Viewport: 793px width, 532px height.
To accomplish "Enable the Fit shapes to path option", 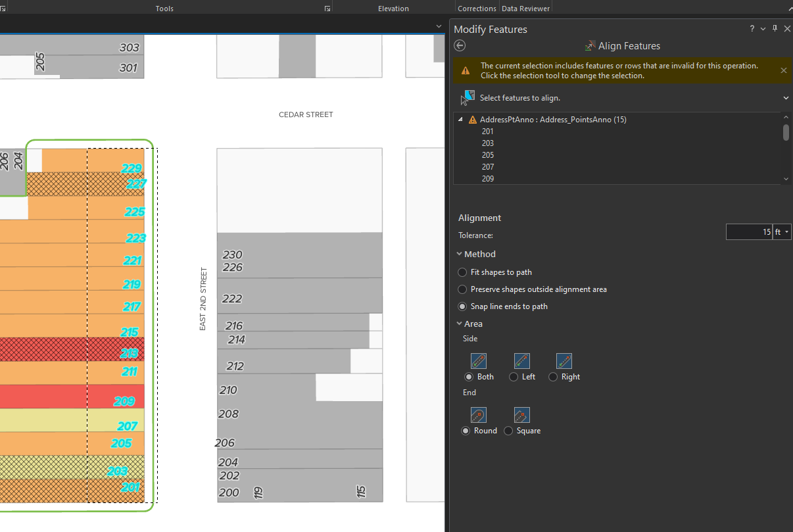I will point(462,272).
